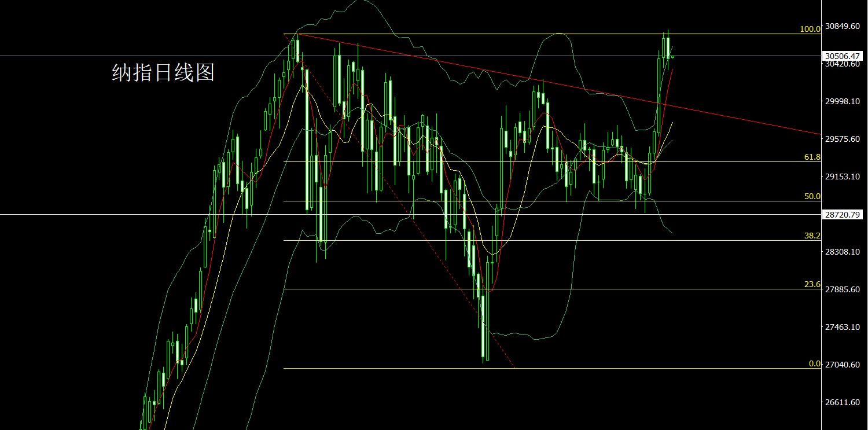Click the 27463.10 price axis label
Image resolution: width=868 pixels, height=430 pixels.
coord(843,327)
